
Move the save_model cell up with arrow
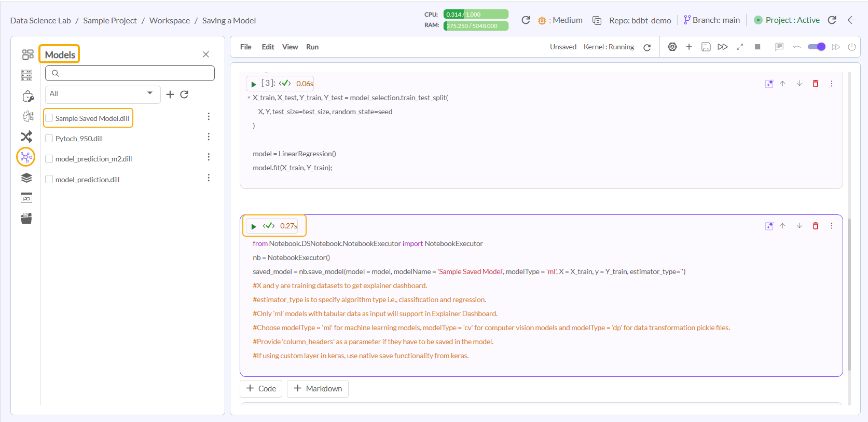coord(782,226)
